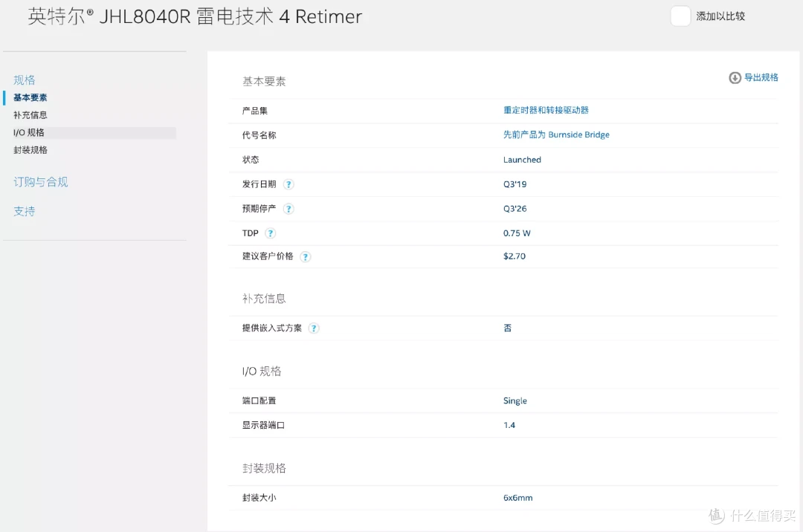Viewport: 803px width, 532px height.
Task: Click the 导出规格 text link
Action: (761, 77)
